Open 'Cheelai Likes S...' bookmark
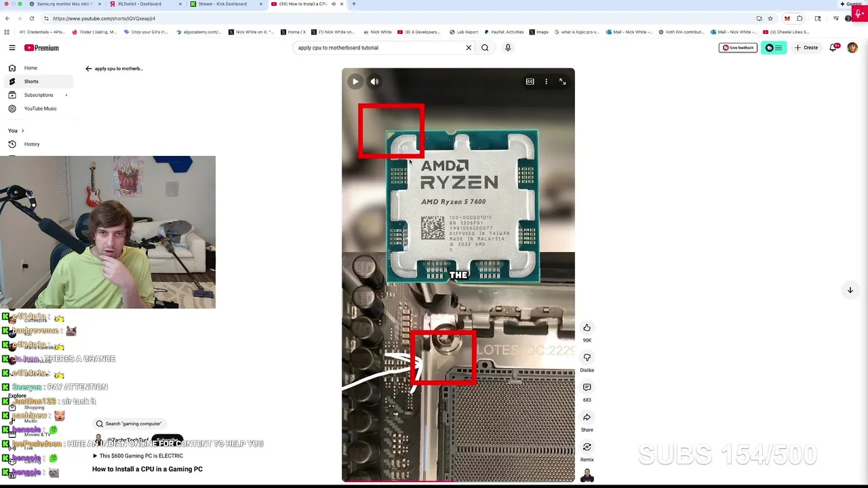This screenshot has height=488, width=868. coord(786,32)
